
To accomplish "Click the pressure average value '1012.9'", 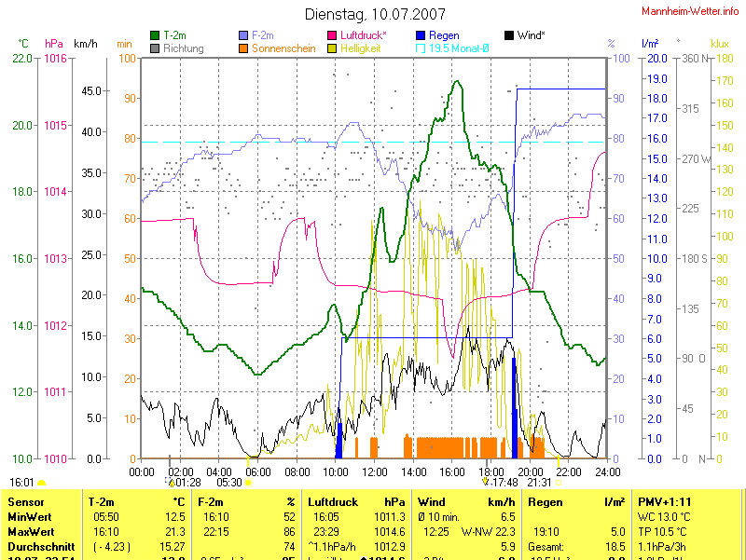I will (x=390, y=547).
